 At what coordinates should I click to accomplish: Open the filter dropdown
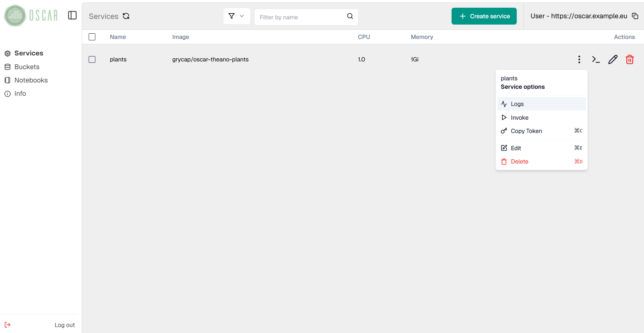pyautogui.click(x=236, y=16)
